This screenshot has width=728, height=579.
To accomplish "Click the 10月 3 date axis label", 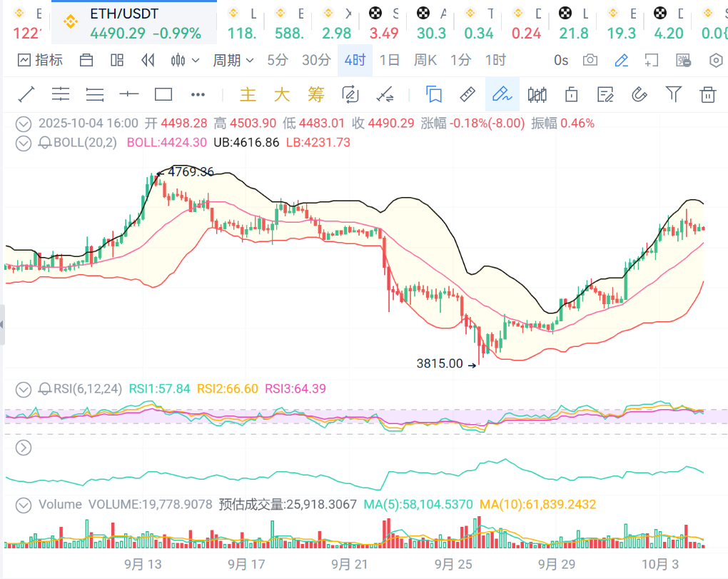I will coord(659,564).
